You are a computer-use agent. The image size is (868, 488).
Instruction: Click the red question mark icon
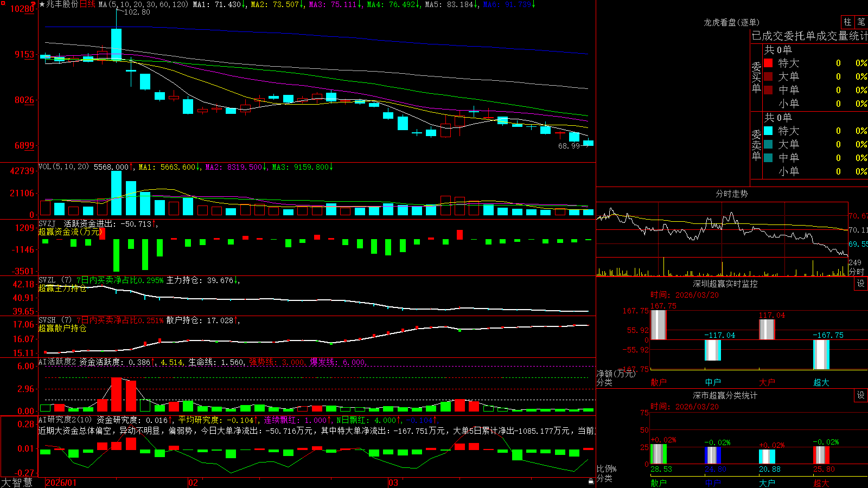coord(33,4)
